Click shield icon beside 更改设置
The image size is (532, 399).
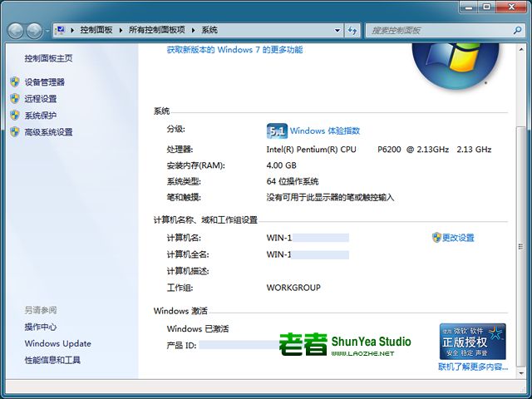436,238
